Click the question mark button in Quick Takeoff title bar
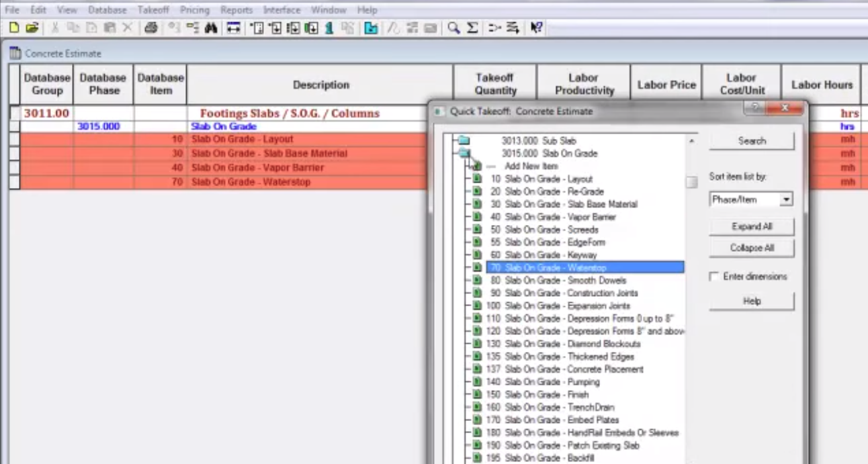Image resolution: width=868 pixels, height=464 pixels. coord(754,107)
